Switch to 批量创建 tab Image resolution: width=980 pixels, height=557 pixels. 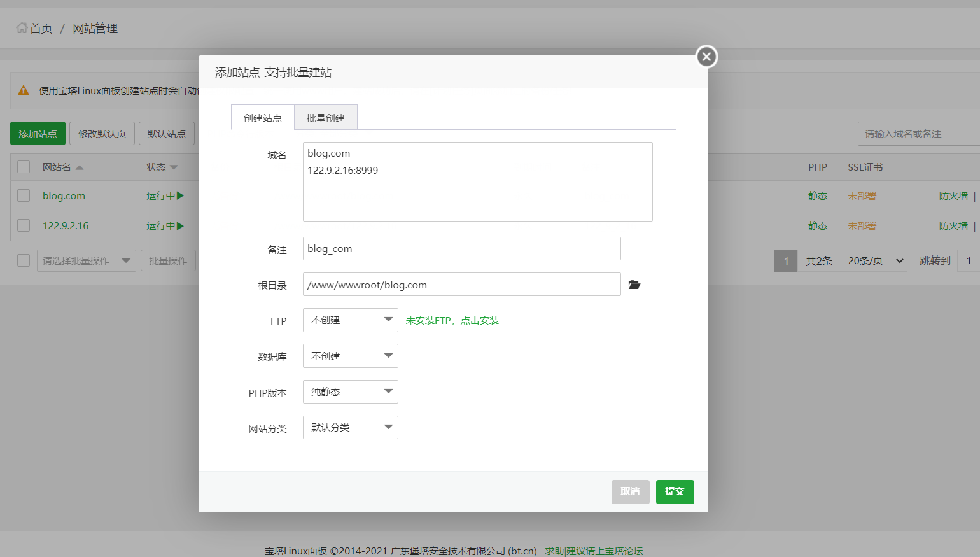tap(326, 118)
